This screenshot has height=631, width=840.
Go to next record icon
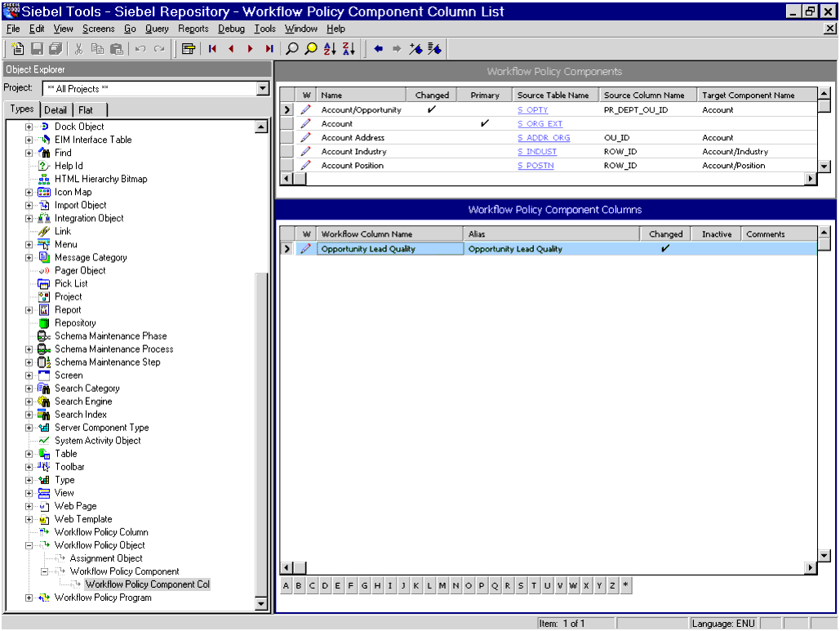[x=250, y=49]
